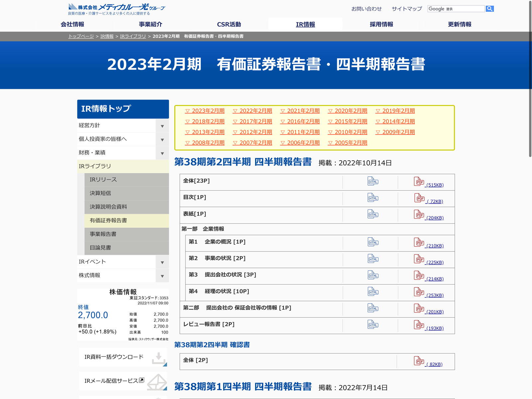532x399 pixels.
Task: Open the 採用情報 navigation tab
Action: click(381, 24)
